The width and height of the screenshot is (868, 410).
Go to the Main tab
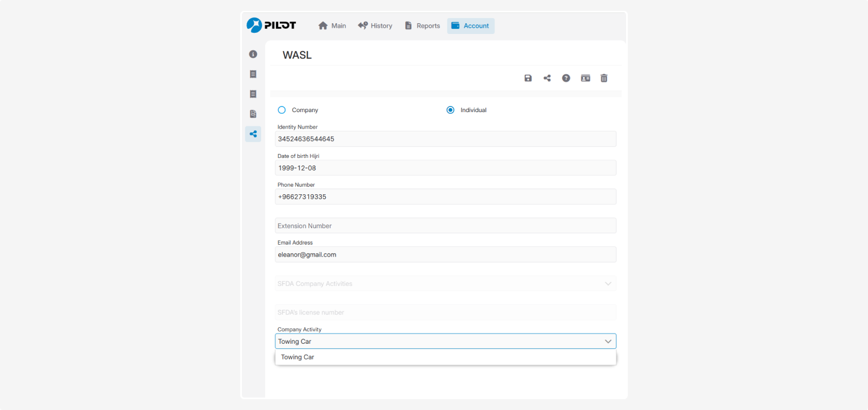pyautogui.click(x=332, y=26)
